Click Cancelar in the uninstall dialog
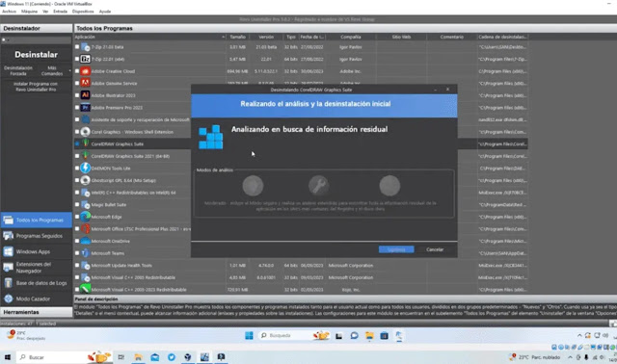 point(435,249)
